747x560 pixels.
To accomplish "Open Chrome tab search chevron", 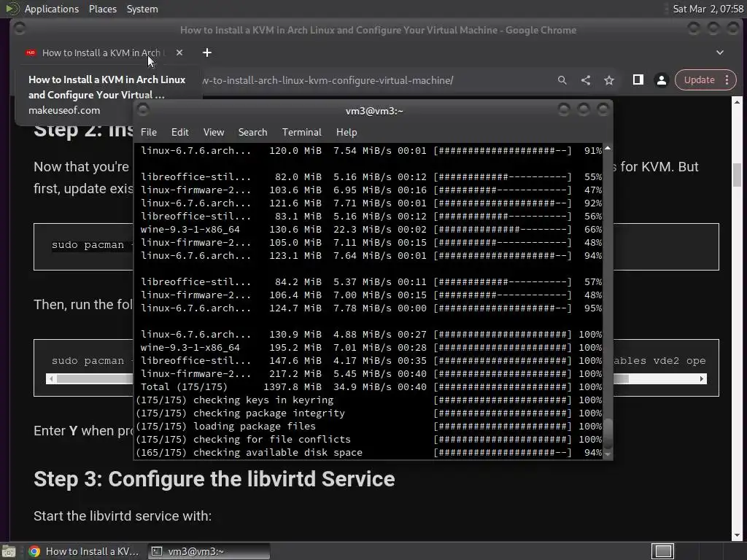I will tap(720, 52).
